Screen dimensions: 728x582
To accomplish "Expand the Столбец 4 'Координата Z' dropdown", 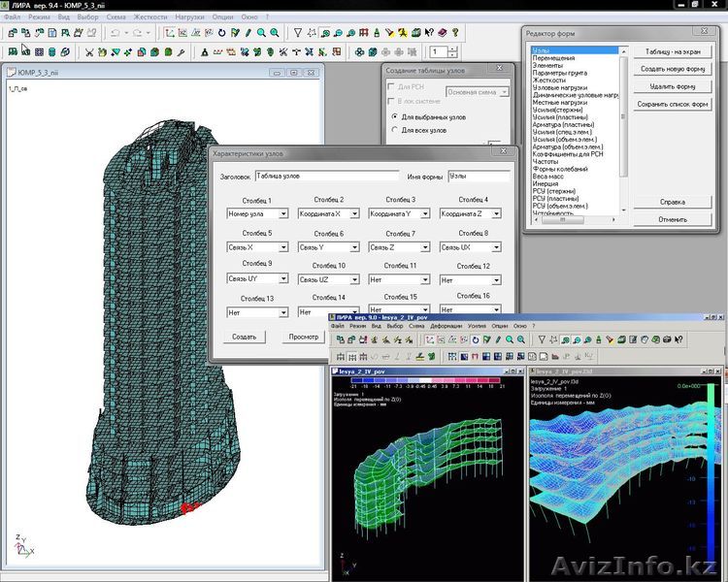I will [x=496, y=214].
